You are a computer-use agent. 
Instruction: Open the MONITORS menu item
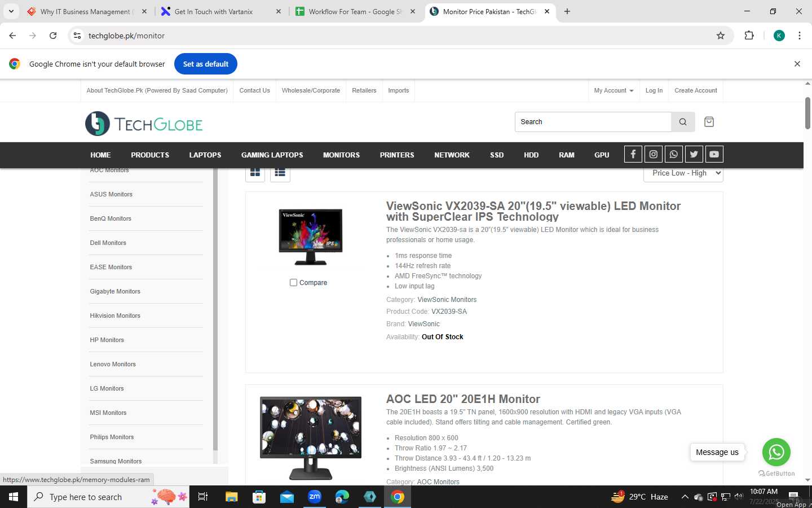pos(341,155)
